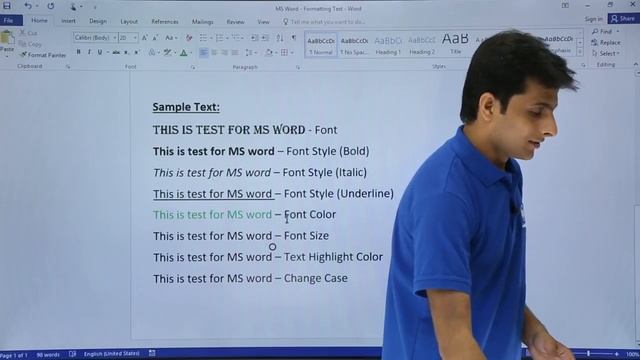The image size is (640, 360).
Task: Justify the paragraph text
Action: (235, 52)
